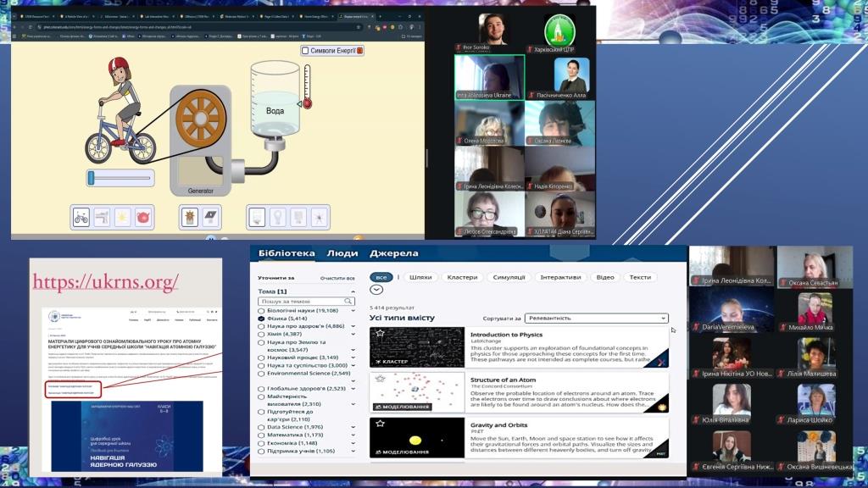868x488 pixels.
Task: Select the fan output icon
Action: point(320,218)
